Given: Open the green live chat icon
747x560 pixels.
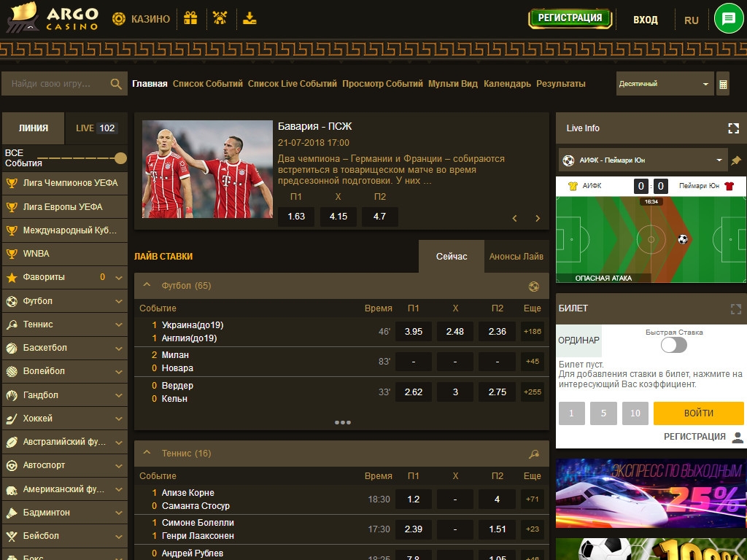Looking at the screenshot, I should pyautogui.click(x=728, y=19).
